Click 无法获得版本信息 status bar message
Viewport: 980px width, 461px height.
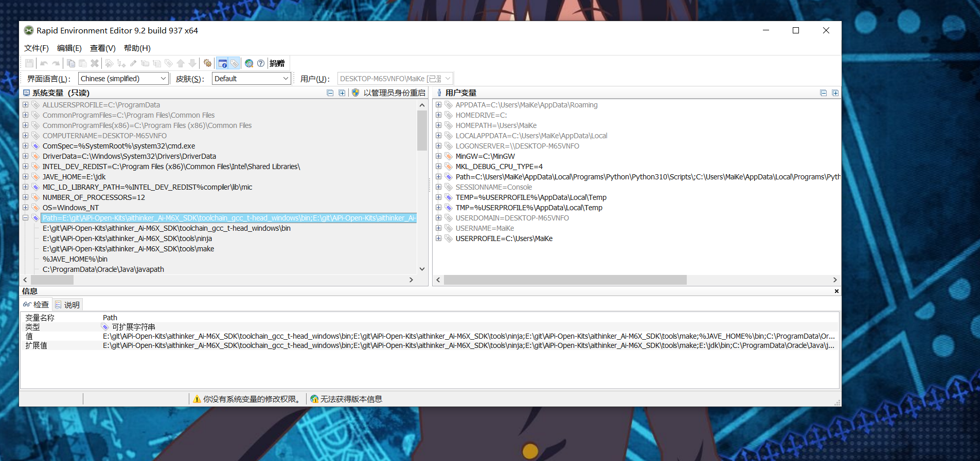[351, 399]
